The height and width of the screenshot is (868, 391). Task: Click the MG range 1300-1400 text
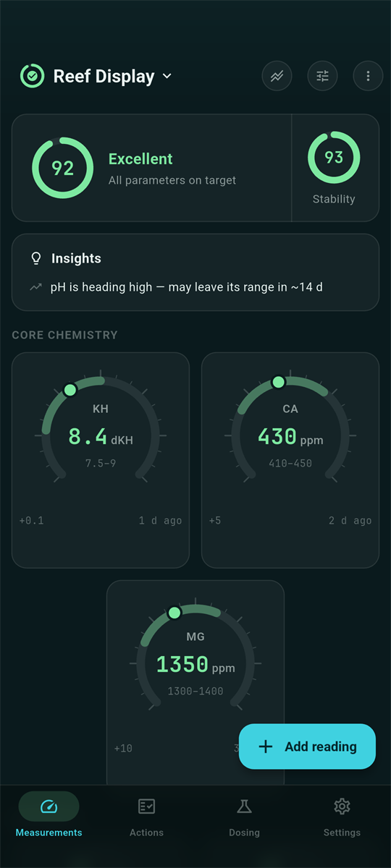tap(195, 691)
